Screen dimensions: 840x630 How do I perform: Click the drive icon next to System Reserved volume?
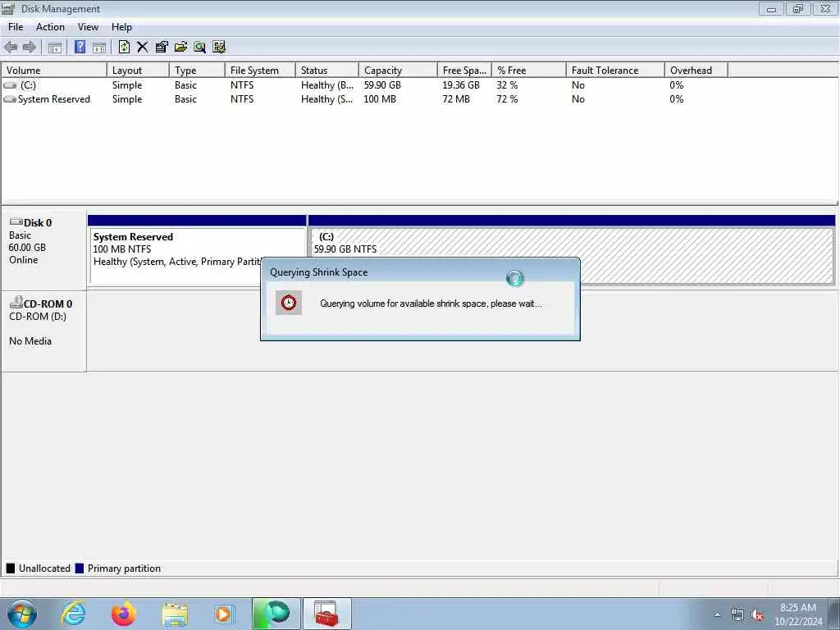10,99
